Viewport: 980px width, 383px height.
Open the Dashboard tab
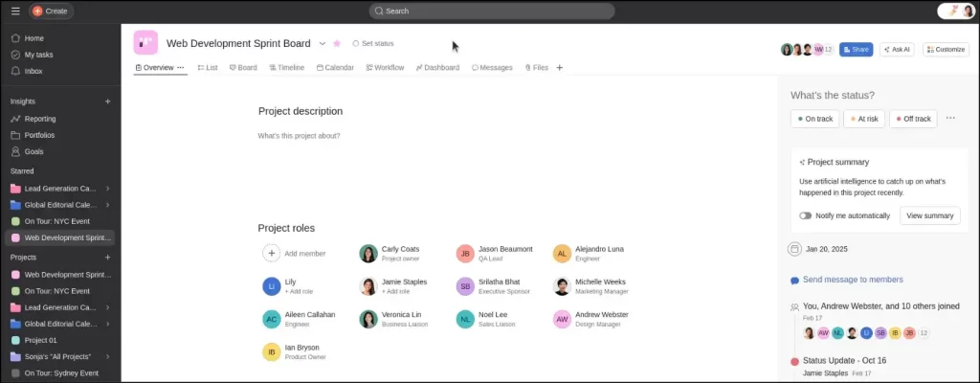(437, 68)
